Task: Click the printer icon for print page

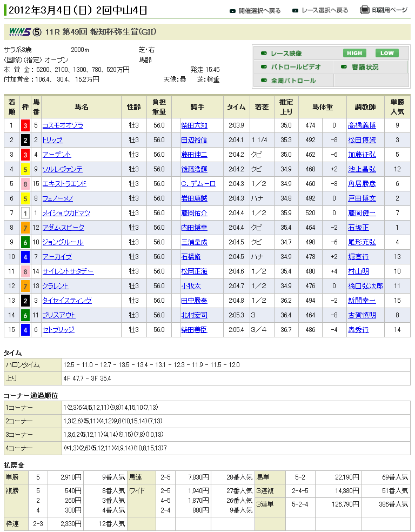Action: click(365, 10)
